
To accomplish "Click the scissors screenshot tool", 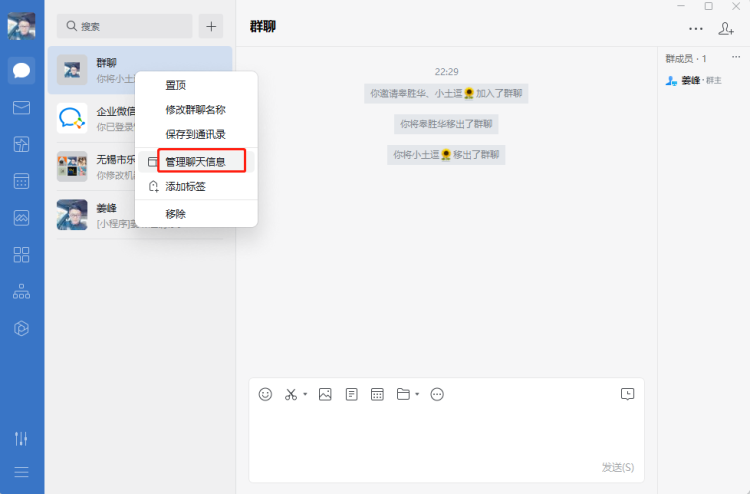I will 291,394.
